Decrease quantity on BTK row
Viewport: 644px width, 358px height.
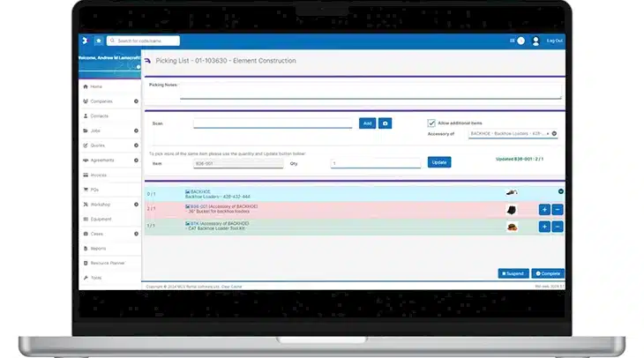click(558, 227)
